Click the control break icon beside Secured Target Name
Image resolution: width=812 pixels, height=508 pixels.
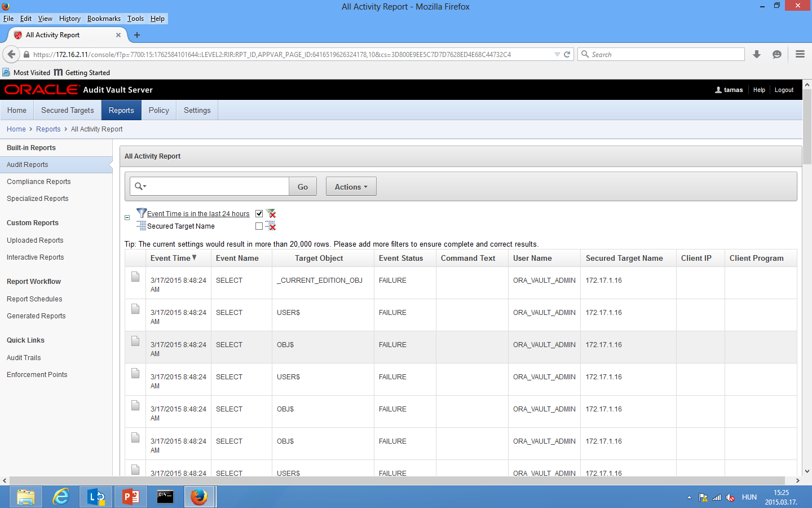pyautogui.click(x=142, y=226)
